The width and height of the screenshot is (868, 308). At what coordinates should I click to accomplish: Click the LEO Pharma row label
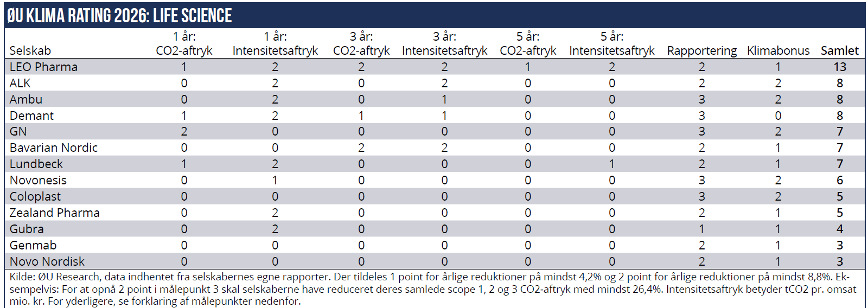(43, 67)
